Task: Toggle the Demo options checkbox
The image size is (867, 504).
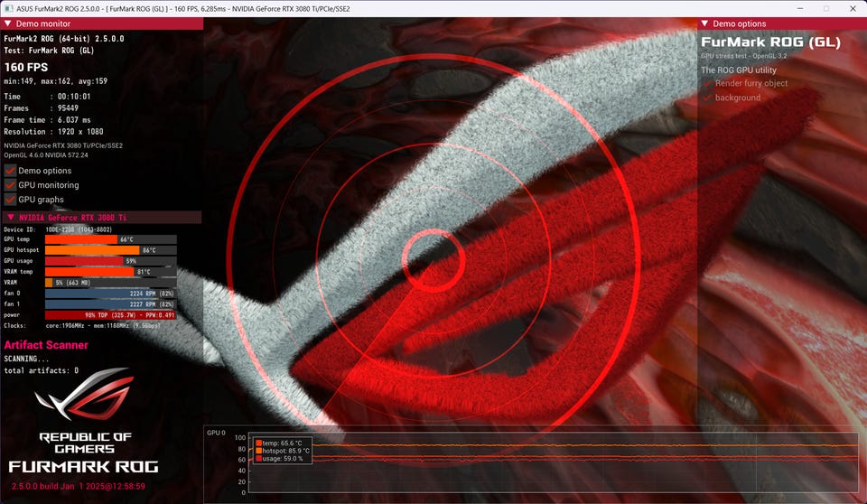Action: click(x=10, y=171)
